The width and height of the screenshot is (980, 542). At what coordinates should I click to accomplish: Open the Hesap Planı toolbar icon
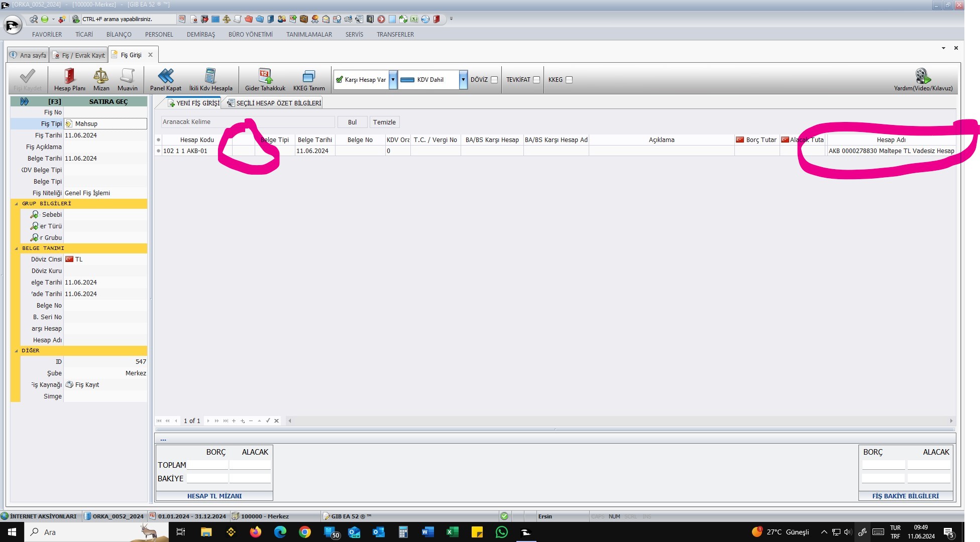69,76
